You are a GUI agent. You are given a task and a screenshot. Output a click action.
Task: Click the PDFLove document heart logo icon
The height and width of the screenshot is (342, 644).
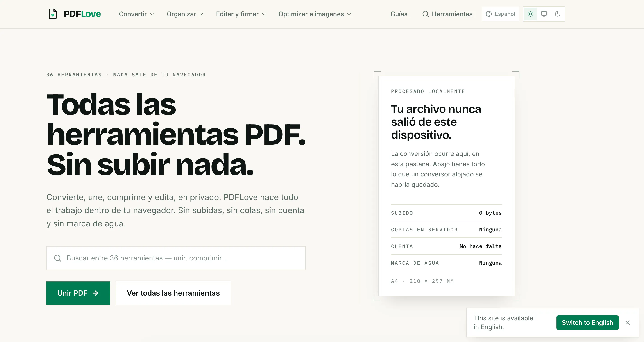point(52,14)
